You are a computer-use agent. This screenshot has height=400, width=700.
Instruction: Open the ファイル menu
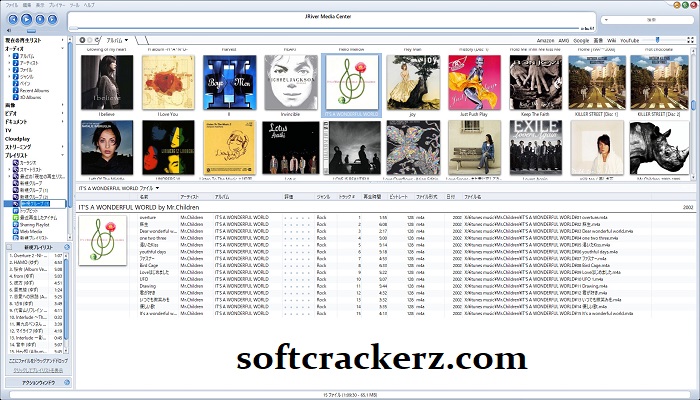pyautogui.click(x=12, y=5)
